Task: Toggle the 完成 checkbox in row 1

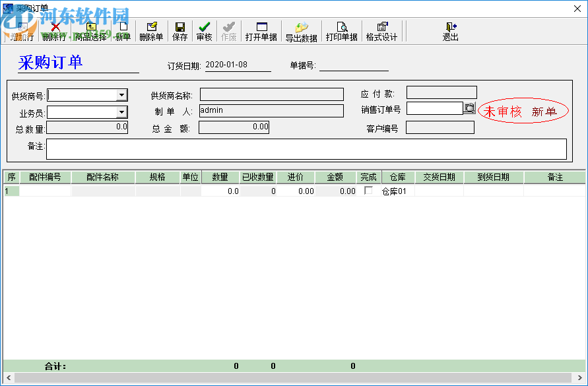Action: pos(369,191)
